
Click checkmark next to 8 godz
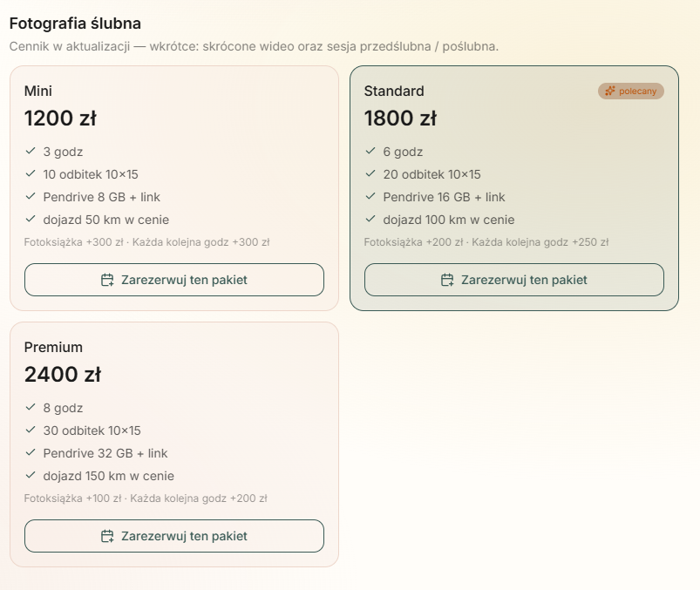(x=31, y=408)
